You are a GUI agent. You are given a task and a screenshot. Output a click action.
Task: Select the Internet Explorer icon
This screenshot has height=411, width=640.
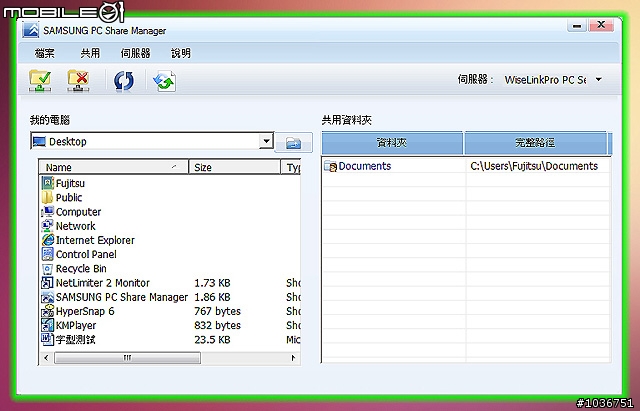(47, 240)
